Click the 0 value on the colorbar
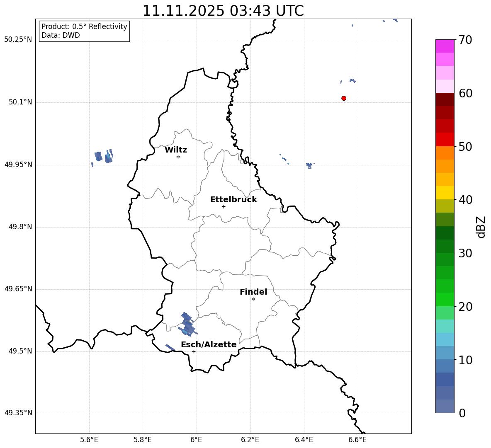 click(462, 413)
